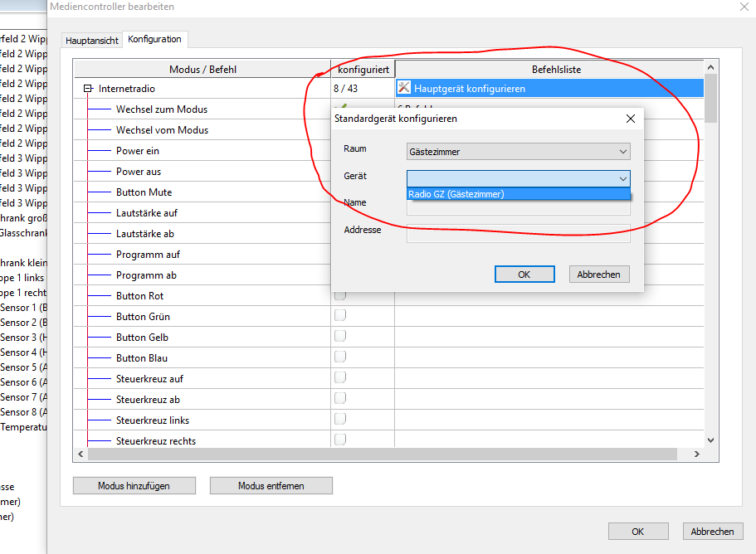Open the Gerät combo box arrow
The image size is (756, 554).
pos(623,179)
